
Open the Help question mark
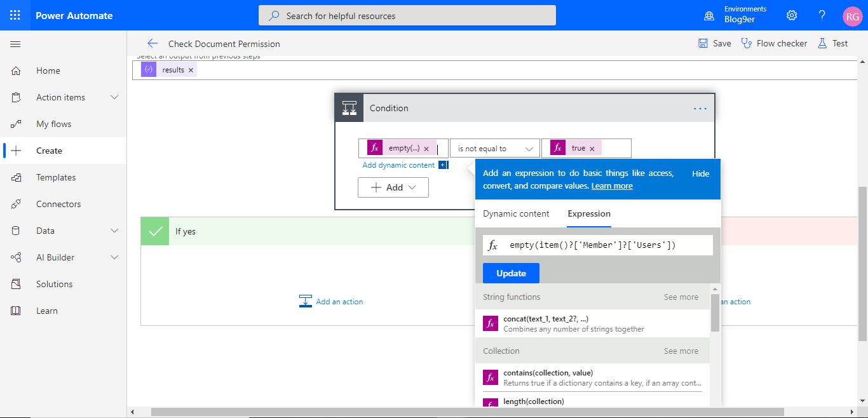coord(822,15)
